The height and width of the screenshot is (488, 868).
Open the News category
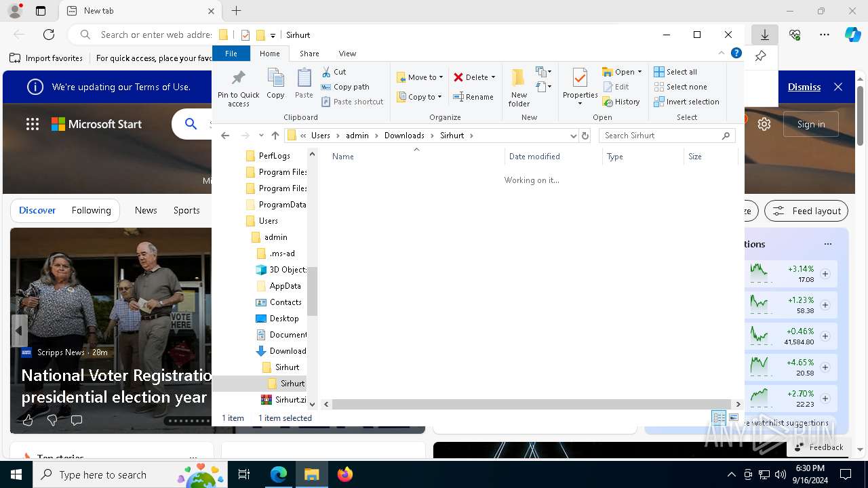click(x=146, y=211)
